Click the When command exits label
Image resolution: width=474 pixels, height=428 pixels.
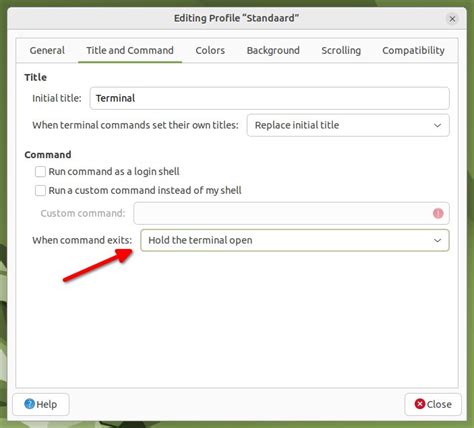82,240
